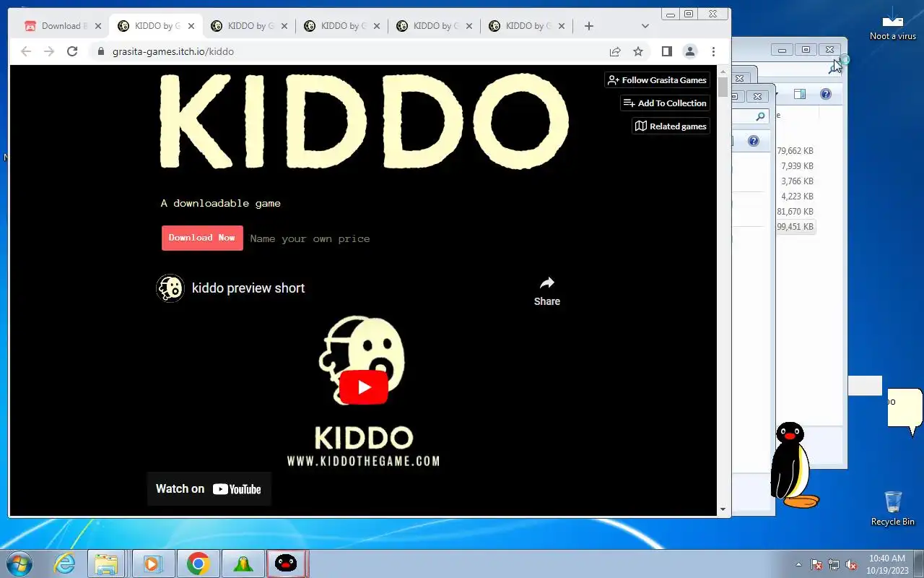Click the page scrollbar down arrow
Screen dimensions: 924x578
coord(723,509)
